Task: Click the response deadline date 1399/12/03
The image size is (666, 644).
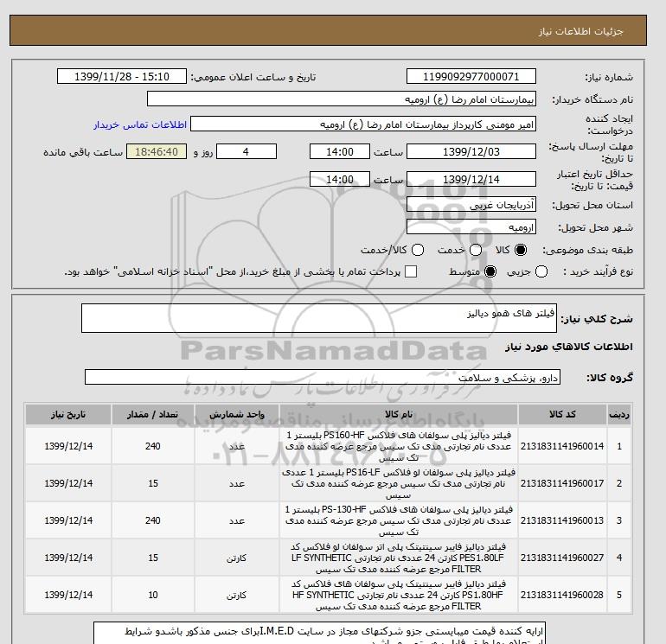Action: point(471,151)
